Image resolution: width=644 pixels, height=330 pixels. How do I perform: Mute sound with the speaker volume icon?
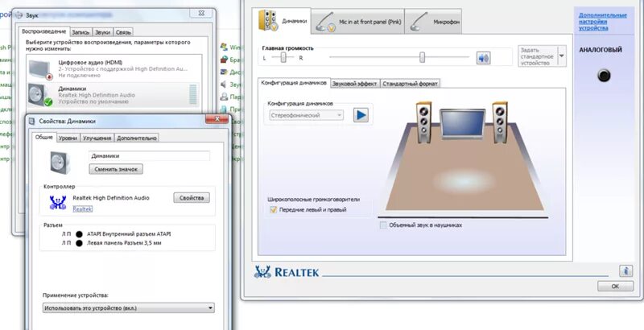pyautogui.click(x=484, y=58)
